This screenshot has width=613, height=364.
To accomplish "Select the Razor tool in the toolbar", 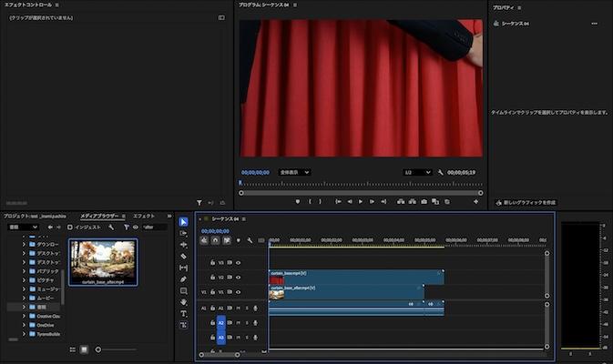I will [x=184, y=256].
